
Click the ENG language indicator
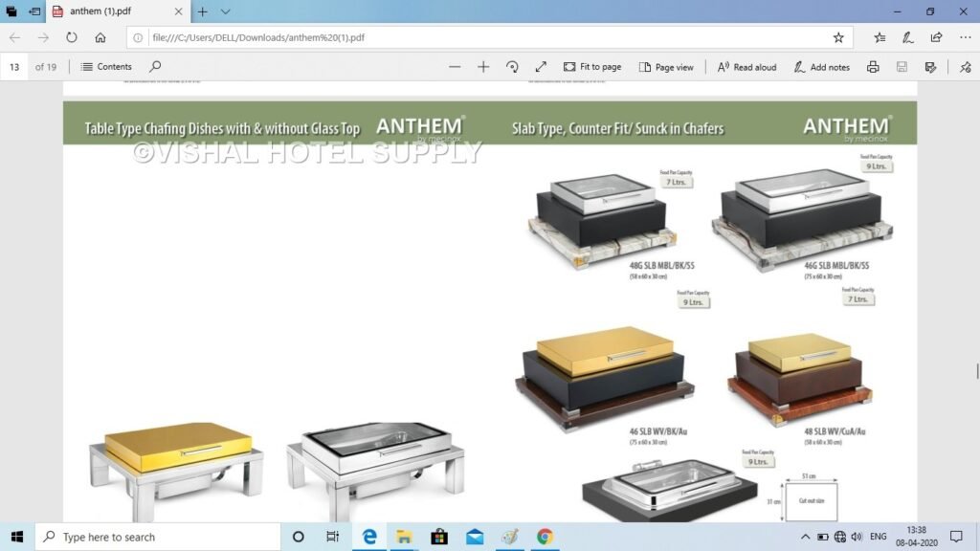(879, 537)
